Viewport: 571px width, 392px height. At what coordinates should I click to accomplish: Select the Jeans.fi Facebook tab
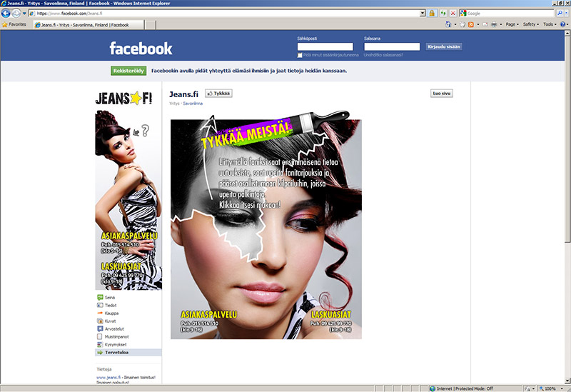(x=89, y=25)
